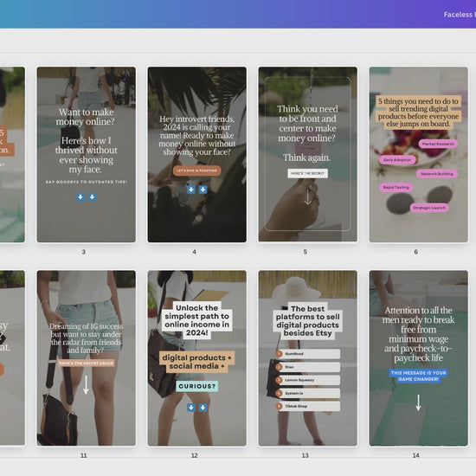Open page 3 'Want to make money online?' thumbnail
Screen dimensions: 476x476
[87, 155]
